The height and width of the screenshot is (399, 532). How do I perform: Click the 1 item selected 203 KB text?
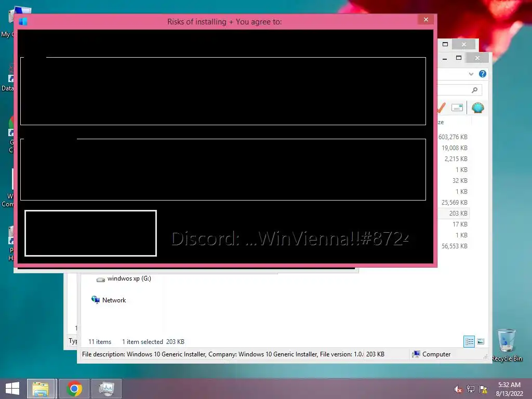pos(153,342)
